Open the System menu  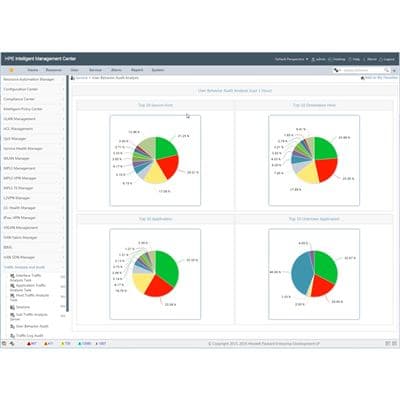pyautogui.click(x=158, y=70)
